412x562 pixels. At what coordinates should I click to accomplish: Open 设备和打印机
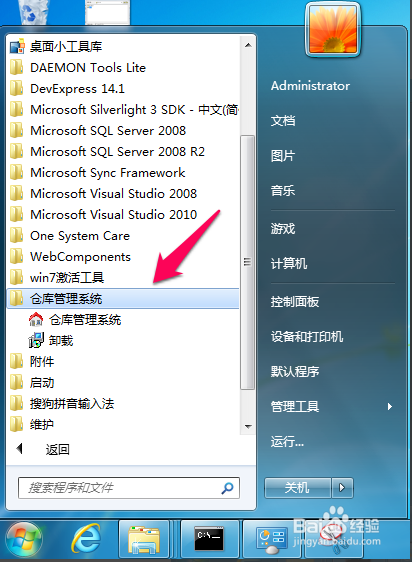tap(307, 337)
